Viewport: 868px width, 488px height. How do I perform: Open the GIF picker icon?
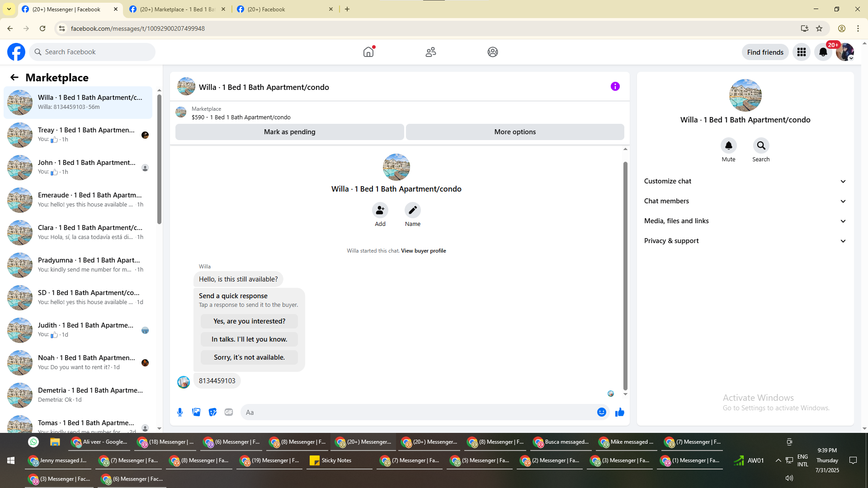[229, 412]
